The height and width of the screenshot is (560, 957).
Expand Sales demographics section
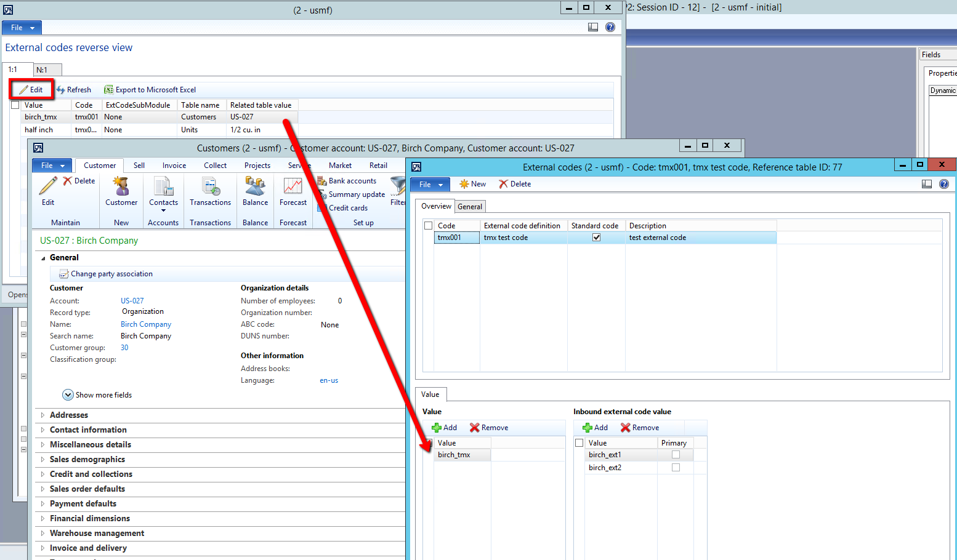click(x=42, y=460)
